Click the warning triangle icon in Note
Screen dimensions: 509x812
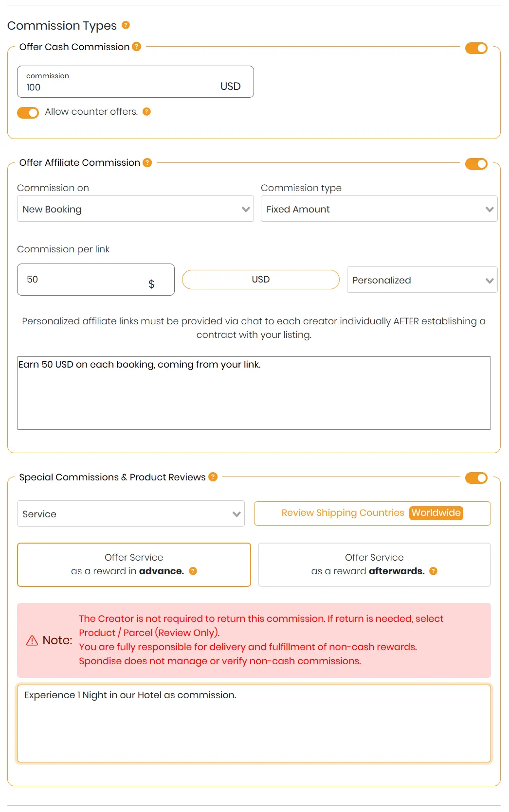(32, 640)
